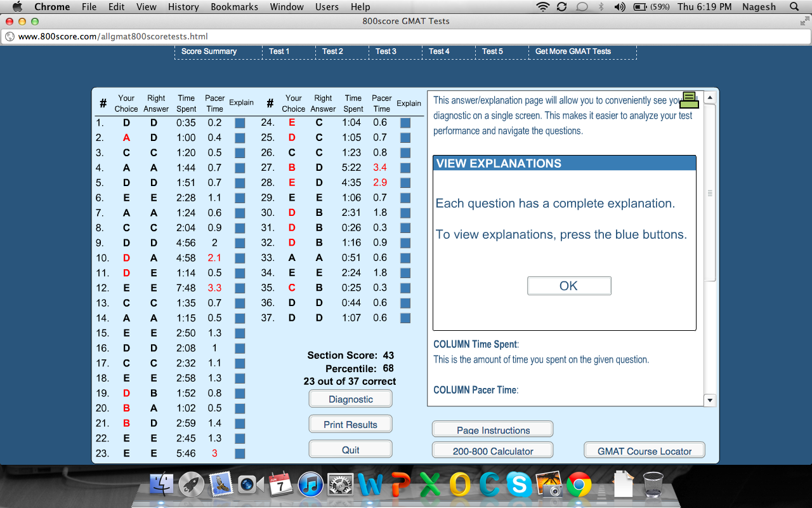This screenshot has width=812, height=508.
Task: Click the Wi-Fi status icon
Action: coord(542,7)
